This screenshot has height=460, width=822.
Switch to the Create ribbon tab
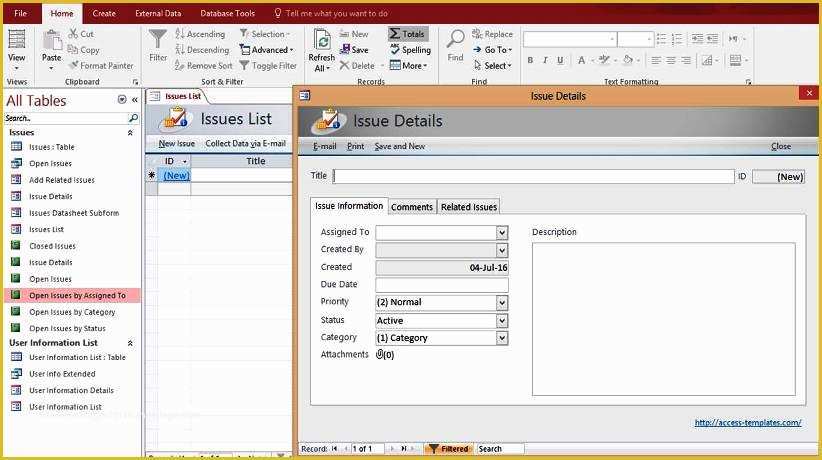pos(104,13)
